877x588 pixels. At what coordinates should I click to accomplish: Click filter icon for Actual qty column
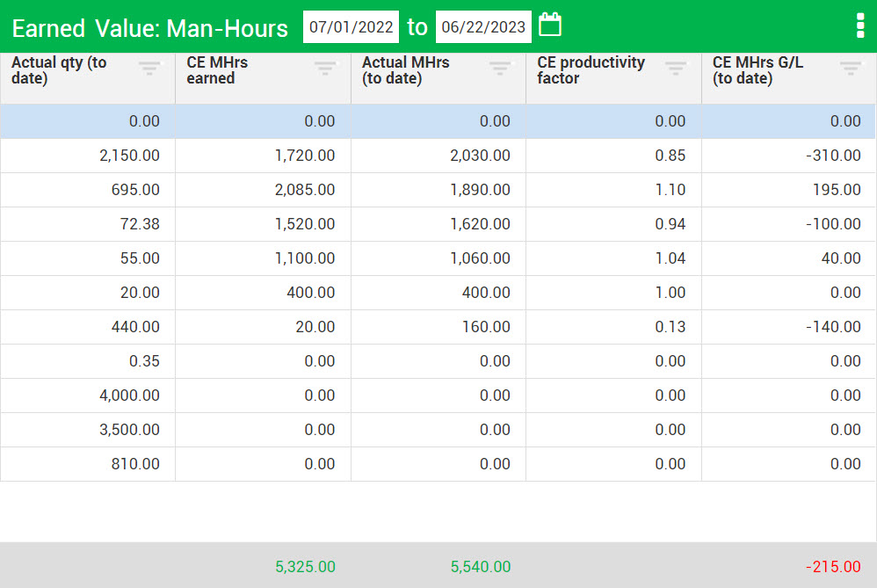click(x=149, y=67)
